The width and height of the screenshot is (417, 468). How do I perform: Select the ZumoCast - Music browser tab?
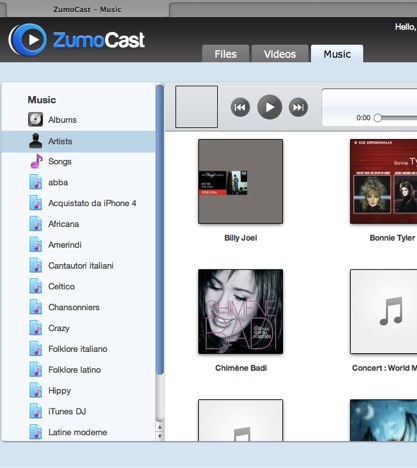pos(87,9)
